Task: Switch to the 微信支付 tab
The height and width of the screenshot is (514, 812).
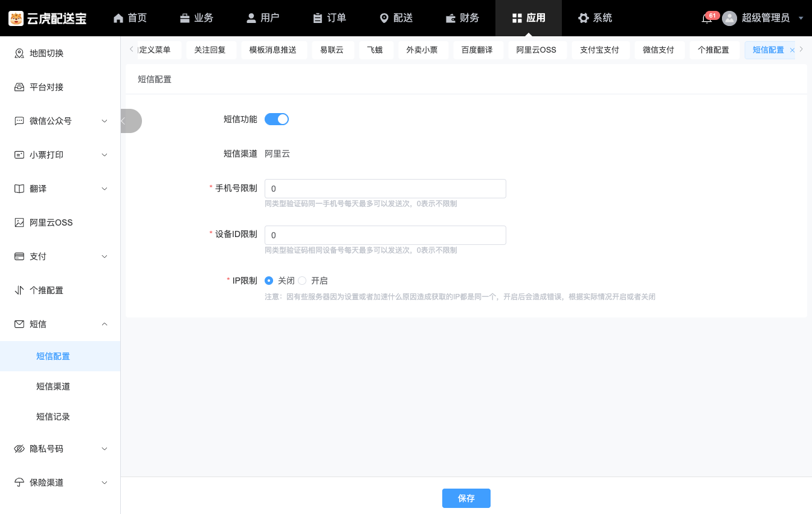Action: (659, 50)
